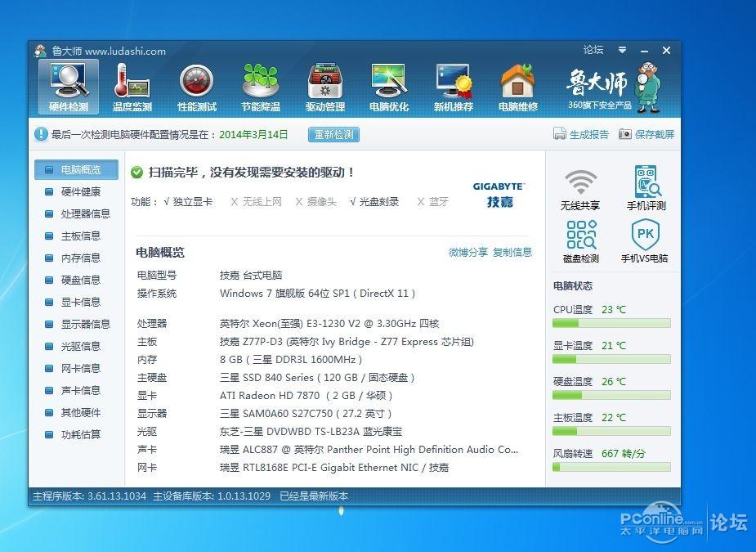Open the 手机评测 phone benchmark tool
Image resolution: width=756 pixels, height=552 pixels.
click(646, 188)
